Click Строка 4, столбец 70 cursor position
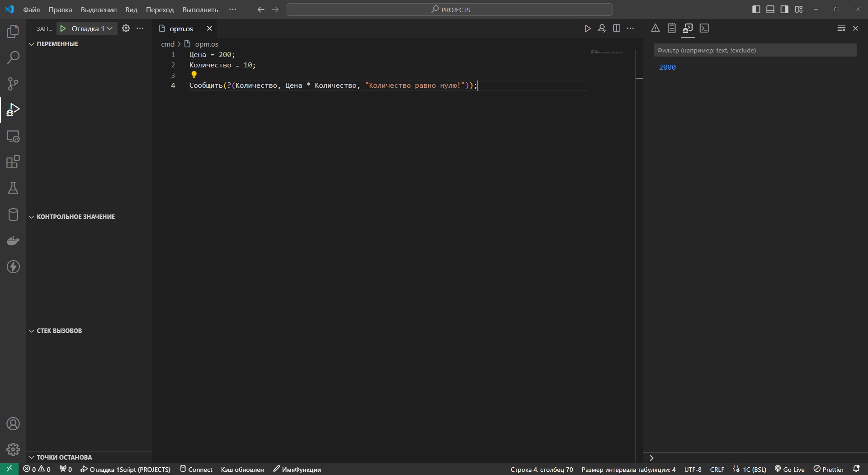The image size is (868, 475). (542, 469)
